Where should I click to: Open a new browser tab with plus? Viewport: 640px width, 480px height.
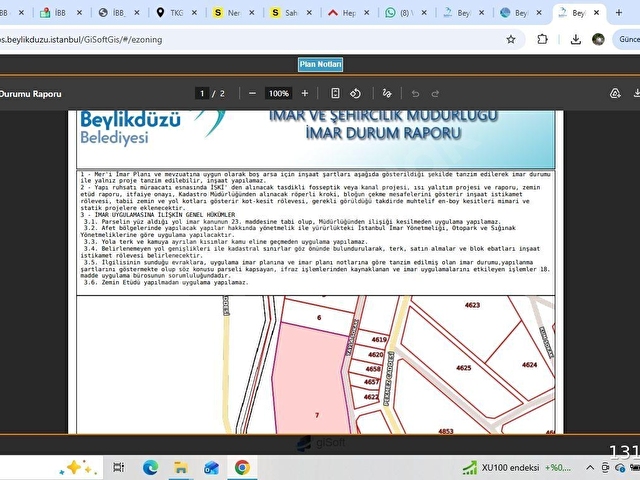[x=619, y=13]
